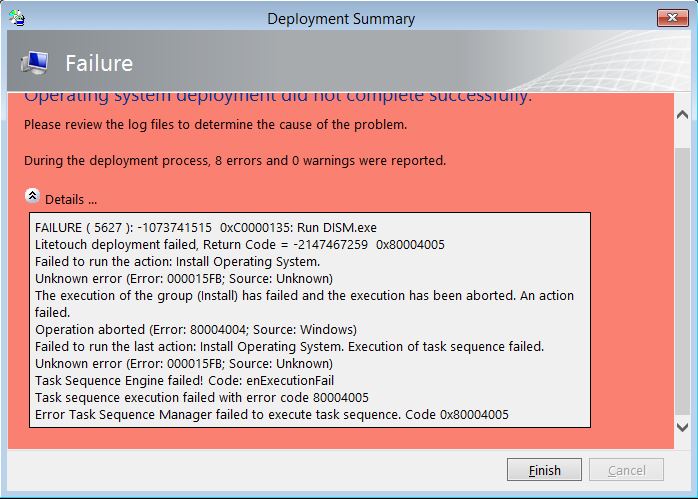Click 'Failed to run the action: Install' line

pos(178,261)
